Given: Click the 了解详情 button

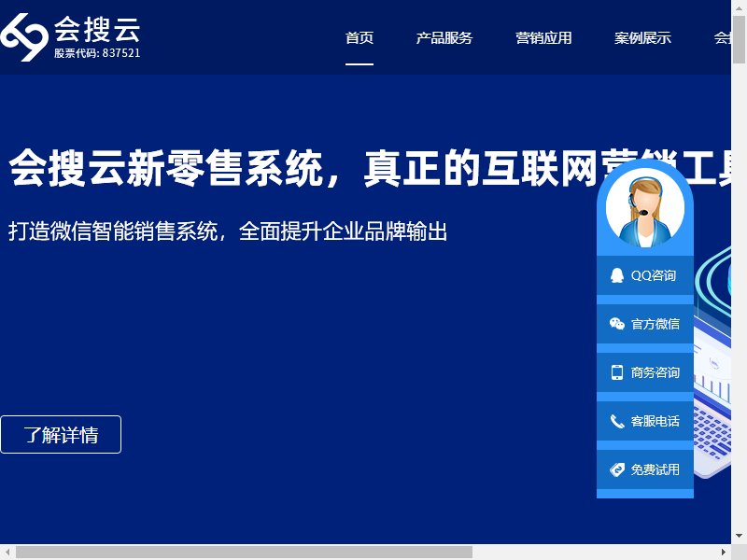Looking at the screenshot, I should tap(61, 435).
